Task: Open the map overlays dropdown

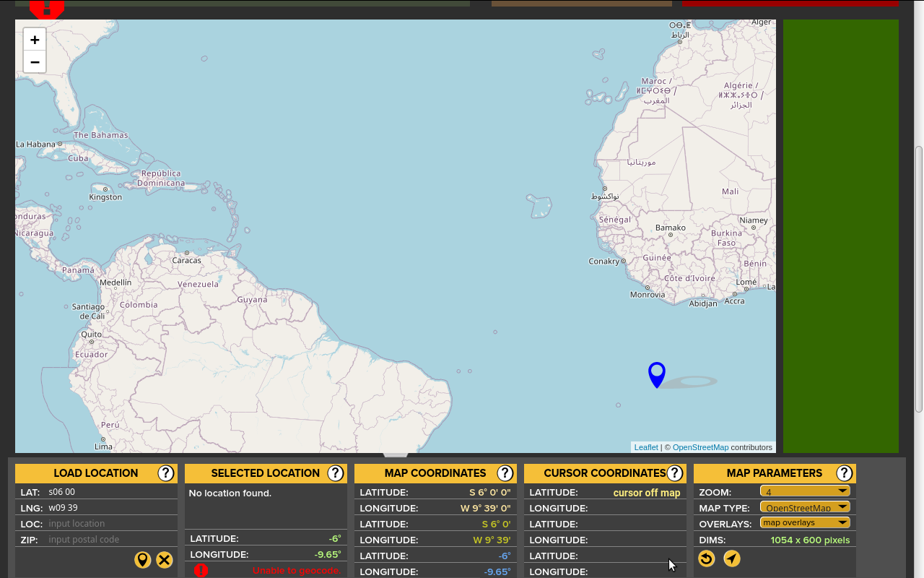Action: 805,522
